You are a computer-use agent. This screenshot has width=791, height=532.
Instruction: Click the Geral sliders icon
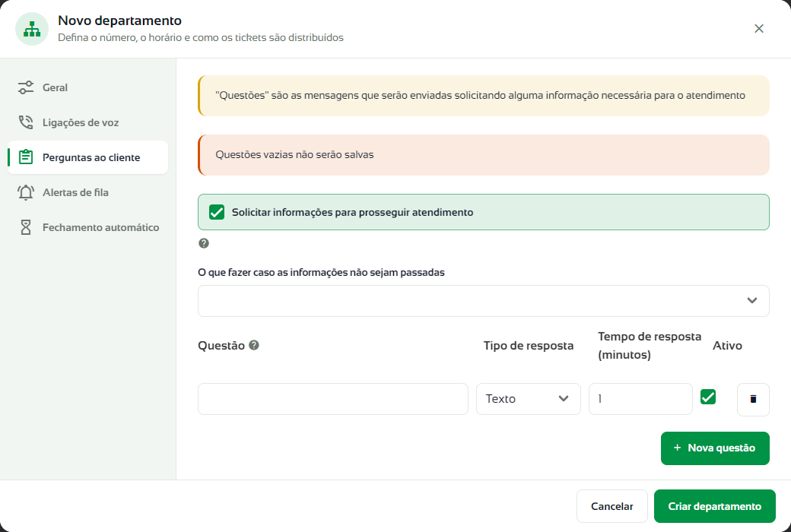(26, 87)
